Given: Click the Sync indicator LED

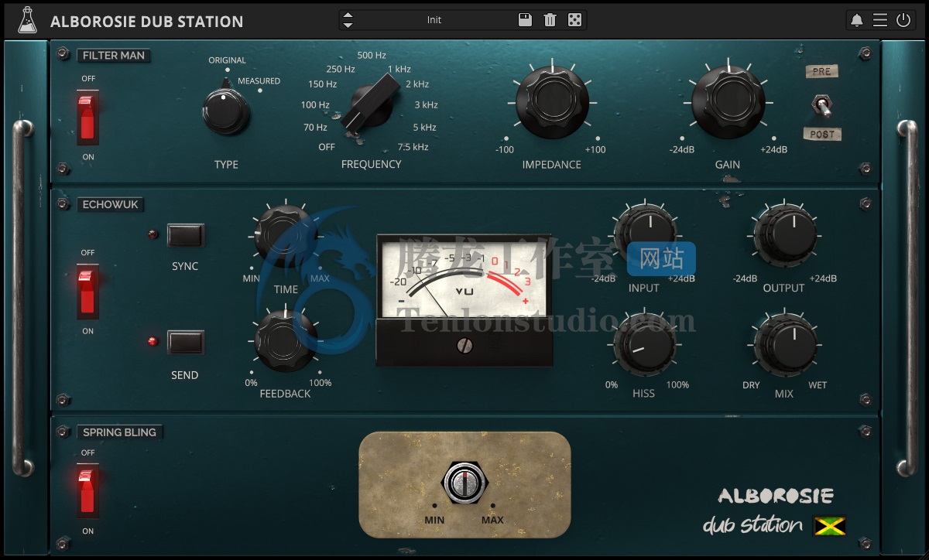Looking at the screenshot, I should [153, 234].
